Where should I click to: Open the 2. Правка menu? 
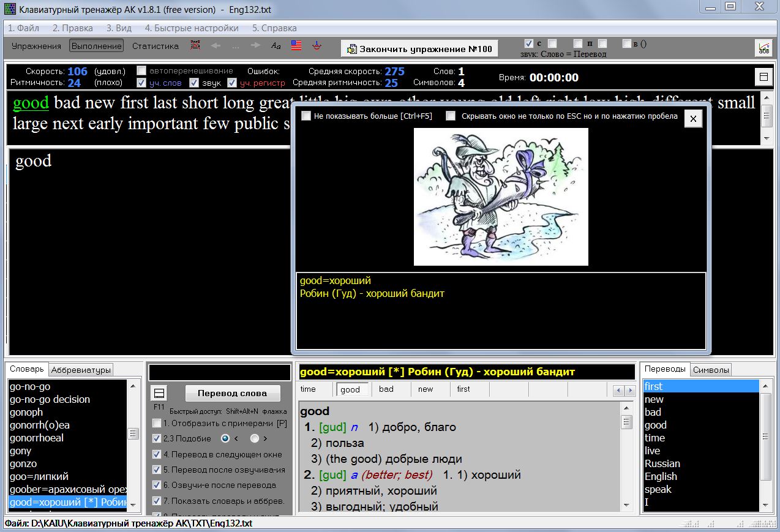73,28
